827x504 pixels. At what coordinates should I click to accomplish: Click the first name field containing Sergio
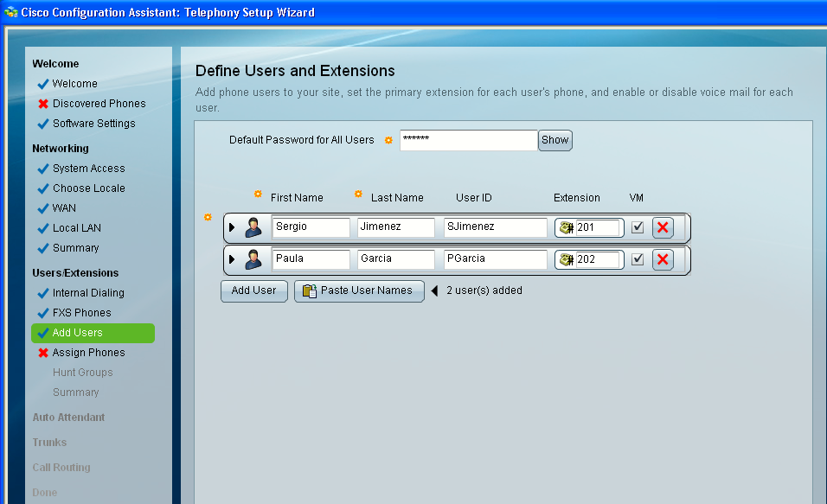pos(311,227)
